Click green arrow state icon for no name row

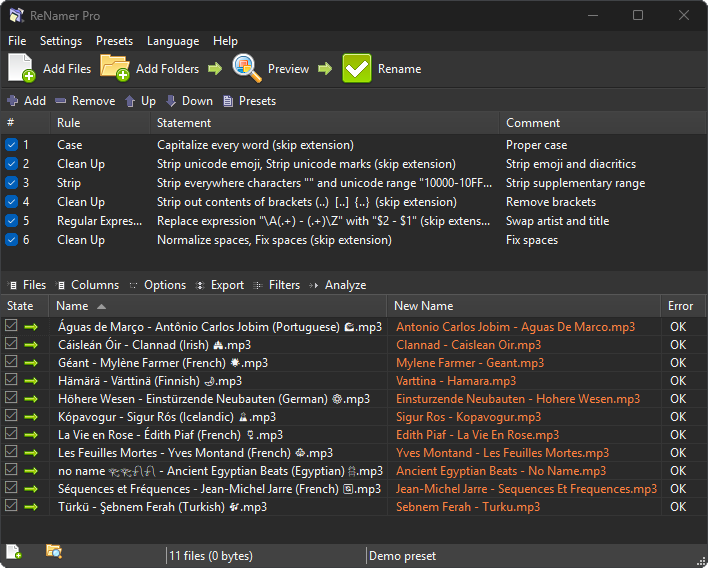coord(31,471)
